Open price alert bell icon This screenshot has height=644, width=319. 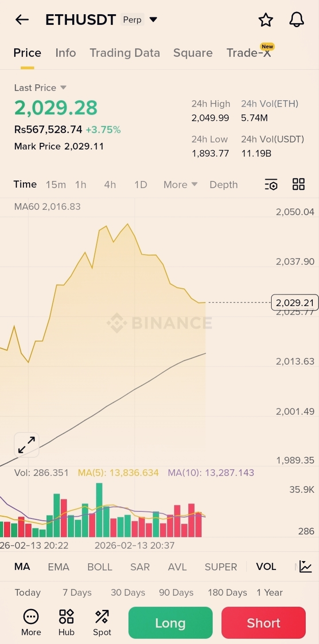(x=296, y=20)
